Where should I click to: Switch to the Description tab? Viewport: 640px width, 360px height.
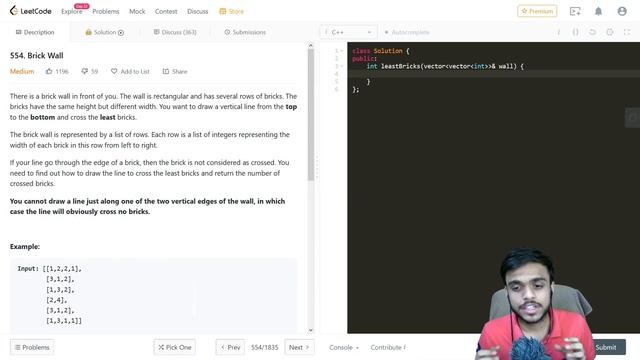coord(35,32)
